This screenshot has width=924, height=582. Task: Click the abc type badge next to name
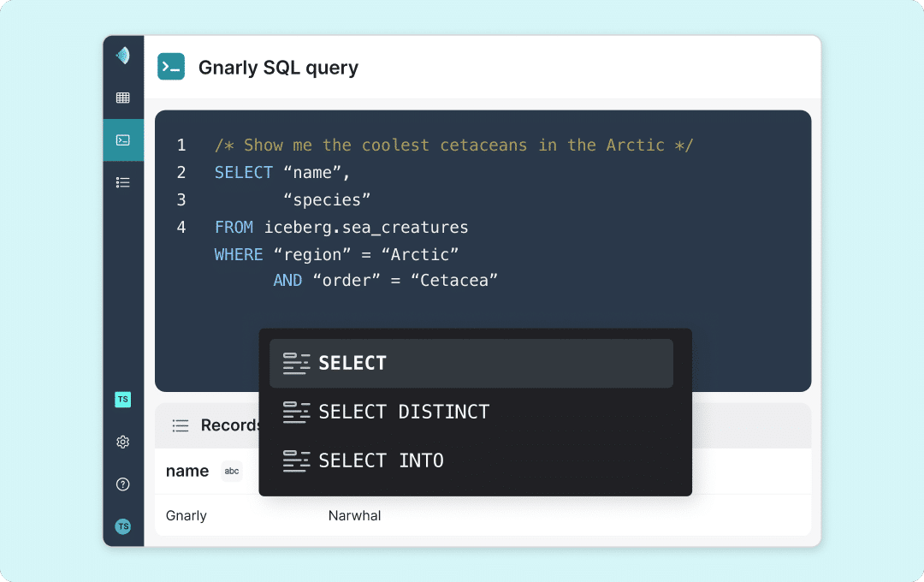coord(232,471)
